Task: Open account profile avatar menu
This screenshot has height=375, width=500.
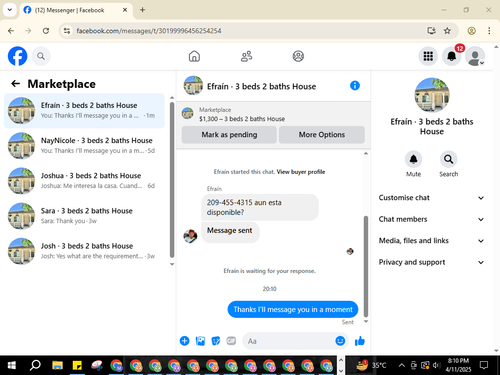Action: point(475,56)
